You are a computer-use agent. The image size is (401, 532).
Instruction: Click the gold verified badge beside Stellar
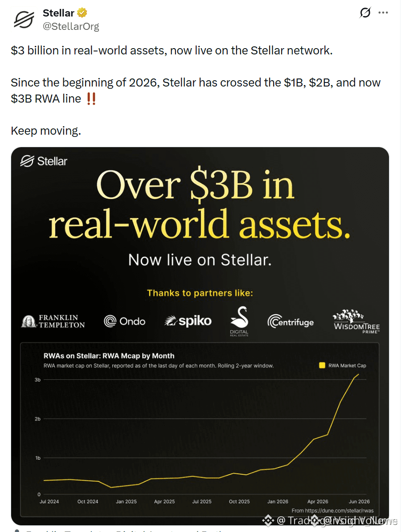(x=82, y=13)
